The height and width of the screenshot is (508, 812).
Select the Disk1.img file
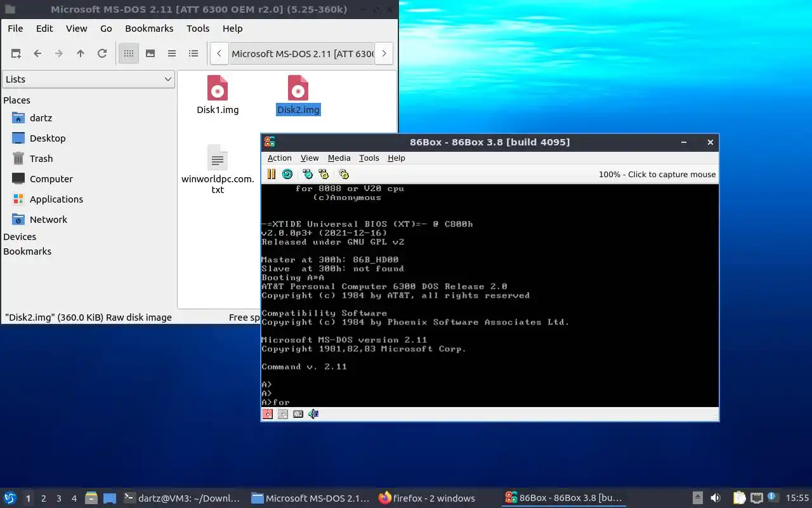[218, 95]
